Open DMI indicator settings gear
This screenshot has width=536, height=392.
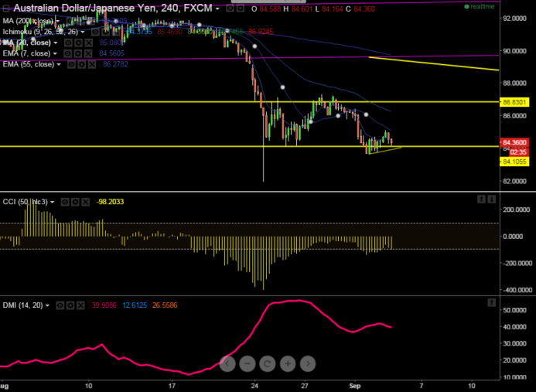point(70,305)
